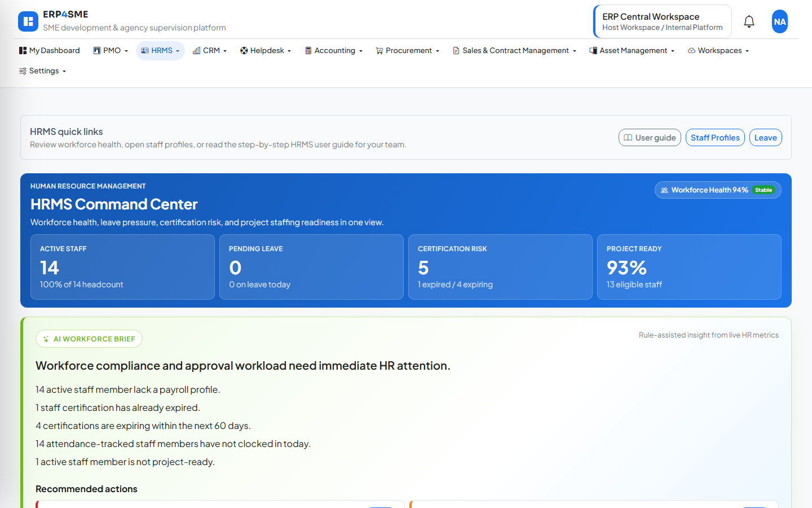The width and height of the screenshot is (812, 508).
Task: Click the HRMS ID card icon
Action: coord(145,50)
